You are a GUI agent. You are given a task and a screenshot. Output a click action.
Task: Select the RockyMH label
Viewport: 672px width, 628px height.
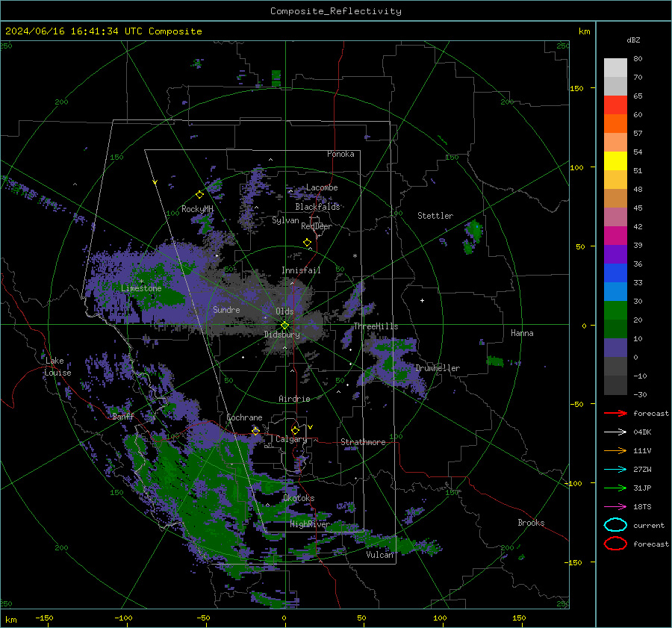tap(197, 209)
